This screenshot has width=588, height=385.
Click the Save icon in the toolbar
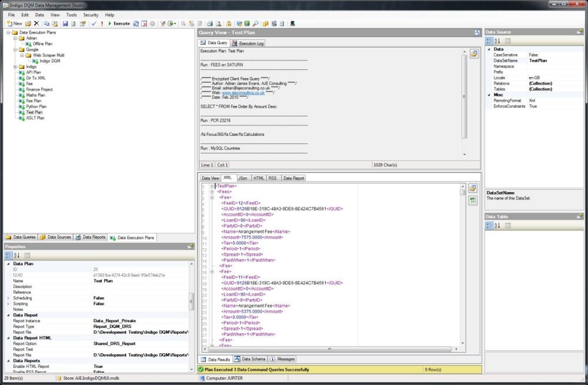pos(66,24)
